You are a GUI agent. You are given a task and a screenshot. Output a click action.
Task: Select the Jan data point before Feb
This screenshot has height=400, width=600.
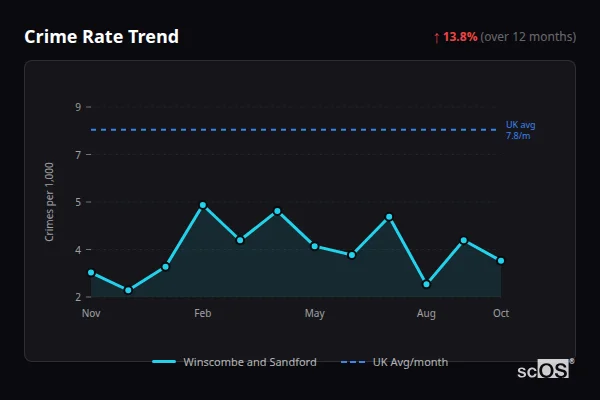coord(166,267)
